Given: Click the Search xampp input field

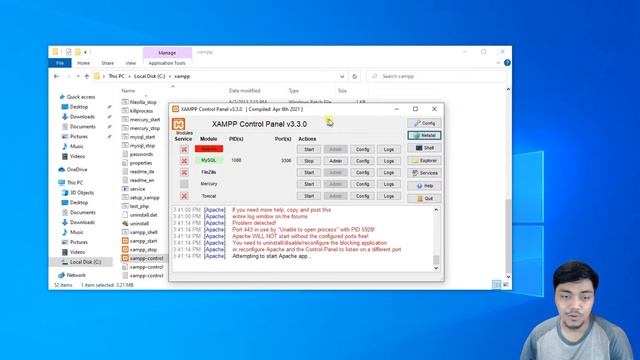Looking at the screenshot, I should point(437,76).
